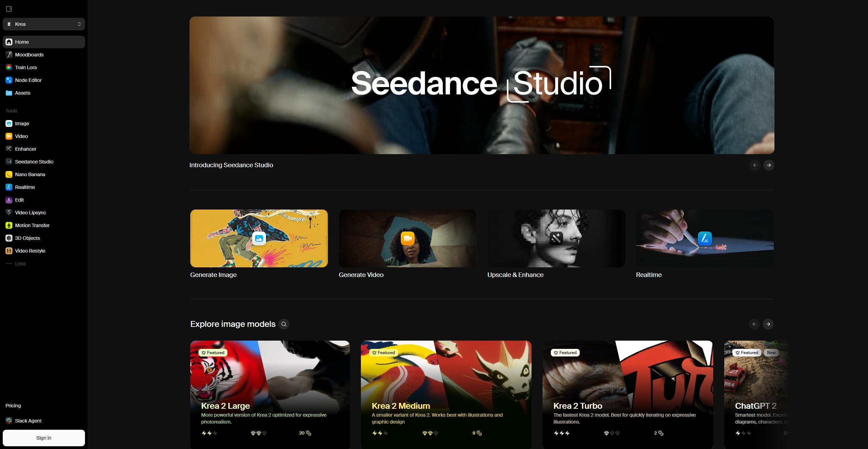Screen dimensions: 868x449
Task: Open the Video Lipsync icon
Action: (9, 213)
